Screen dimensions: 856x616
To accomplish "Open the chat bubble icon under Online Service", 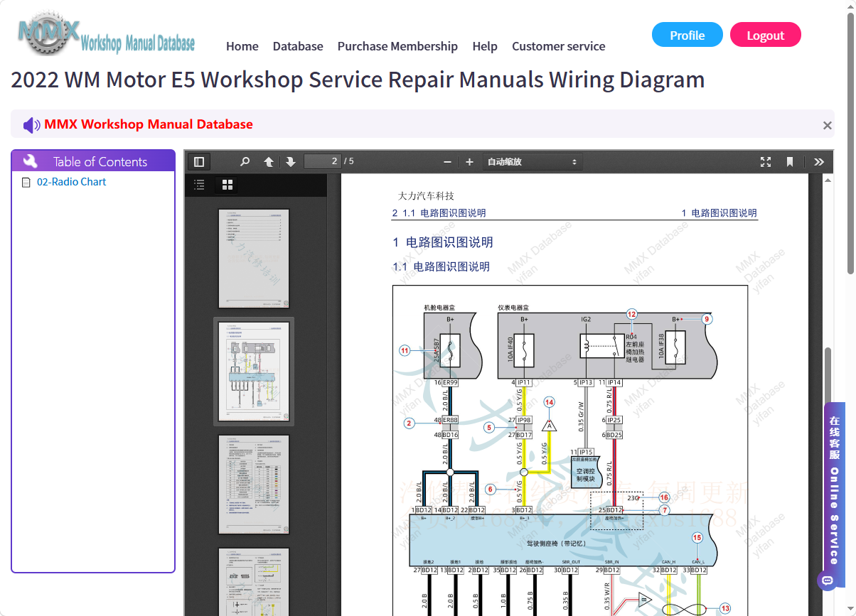I will click(827, 580).
